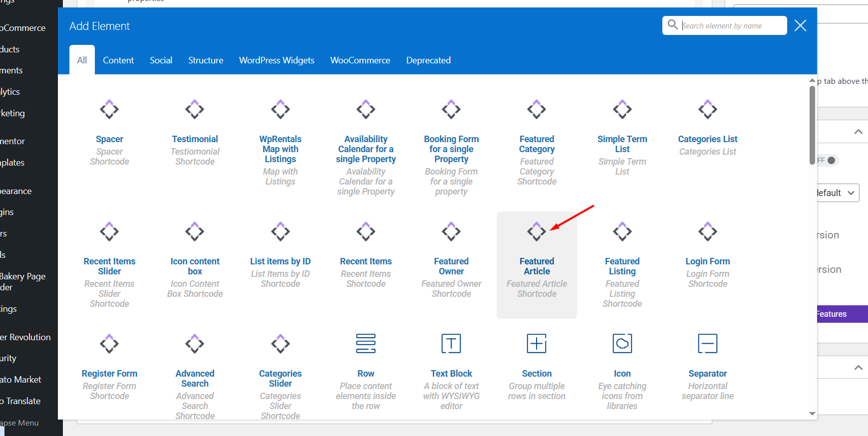The height and width of the screenshot is (436, 868).
Task: Click the element list scrollbar down arrow
Action: coord(812,414)
